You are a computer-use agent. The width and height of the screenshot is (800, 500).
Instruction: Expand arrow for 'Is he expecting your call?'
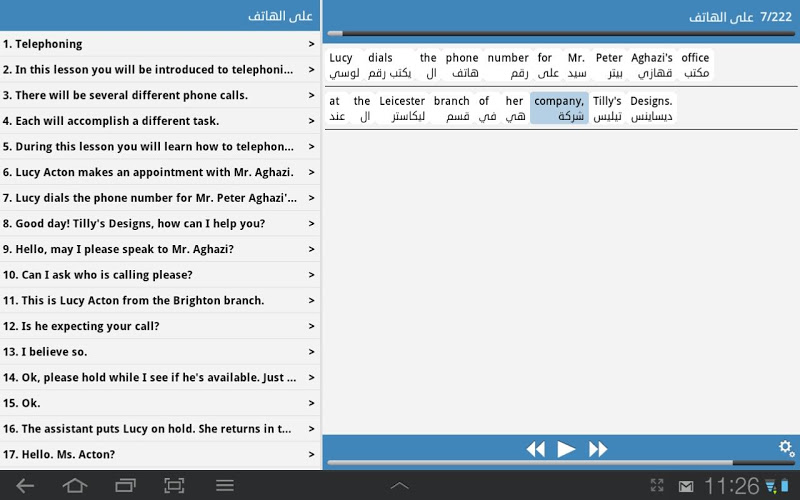311,326
